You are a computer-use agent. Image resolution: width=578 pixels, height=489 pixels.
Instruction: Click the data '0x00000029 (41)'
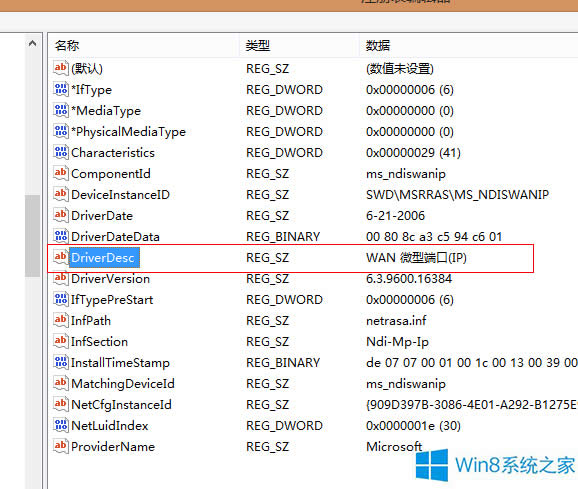[413, 153]
